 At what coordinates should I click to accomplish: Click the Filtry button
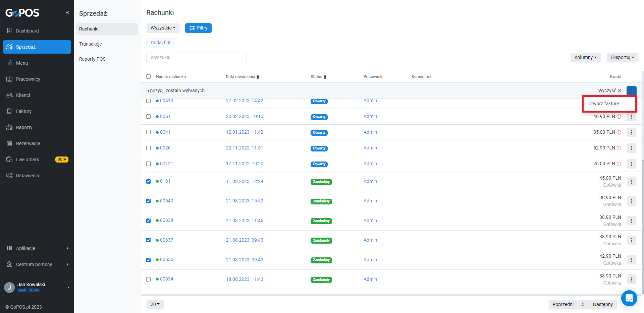(x=198, y=28)
